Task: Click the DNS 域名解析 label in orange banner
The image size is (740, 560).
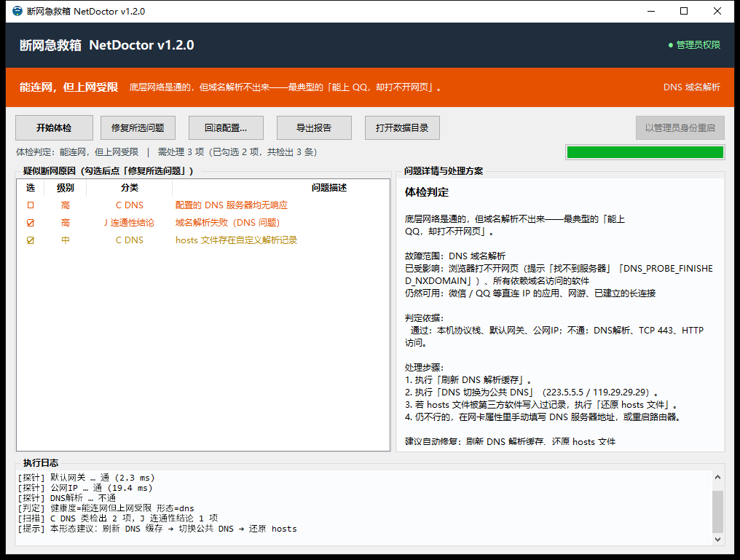Action: click(x=692, y=87)
